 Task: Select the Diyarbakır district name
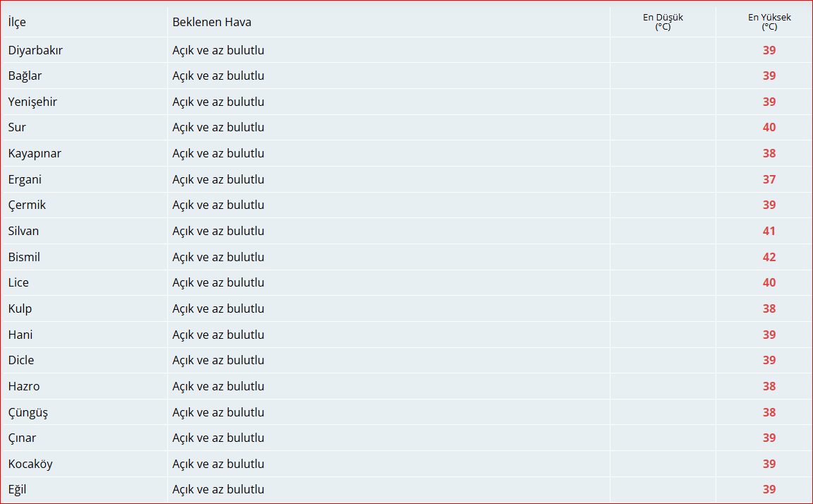(x=35, y=50)
